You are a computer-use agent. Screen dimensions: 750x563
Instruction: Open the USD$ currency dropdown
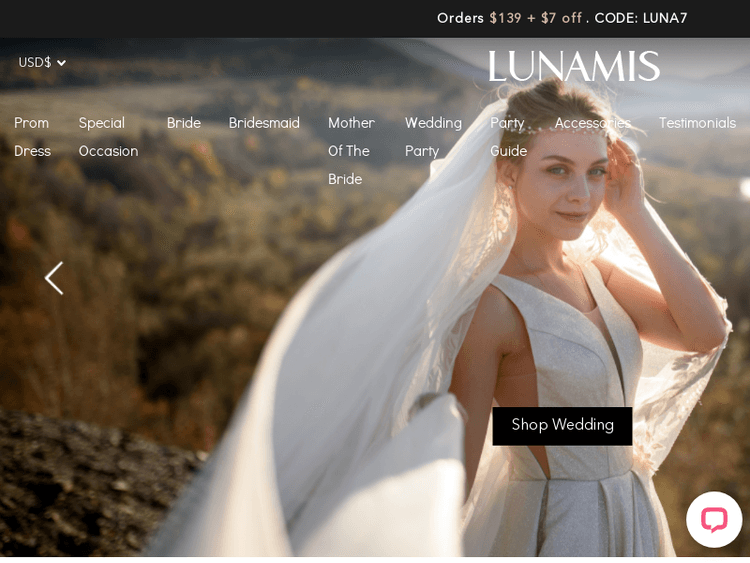coord(42,62)
